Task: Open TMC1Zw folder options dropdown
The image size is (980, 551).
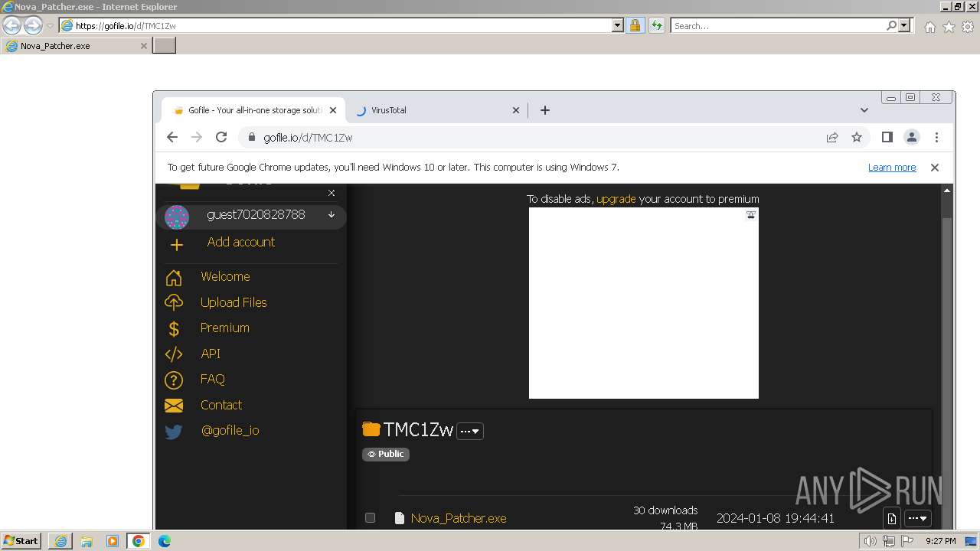Action: (x=470, y=431)
